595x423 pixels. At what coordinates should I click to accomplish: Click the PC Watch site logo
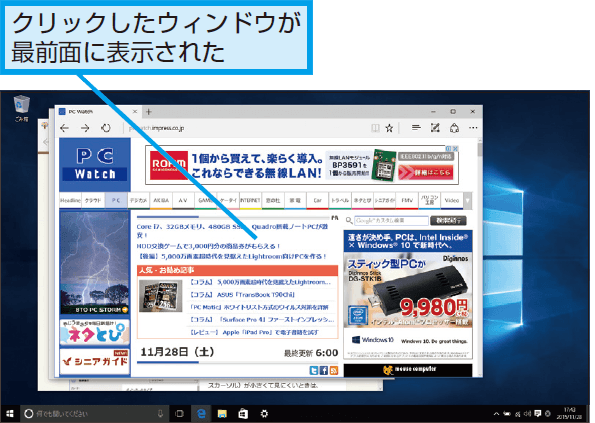[95, 165]
